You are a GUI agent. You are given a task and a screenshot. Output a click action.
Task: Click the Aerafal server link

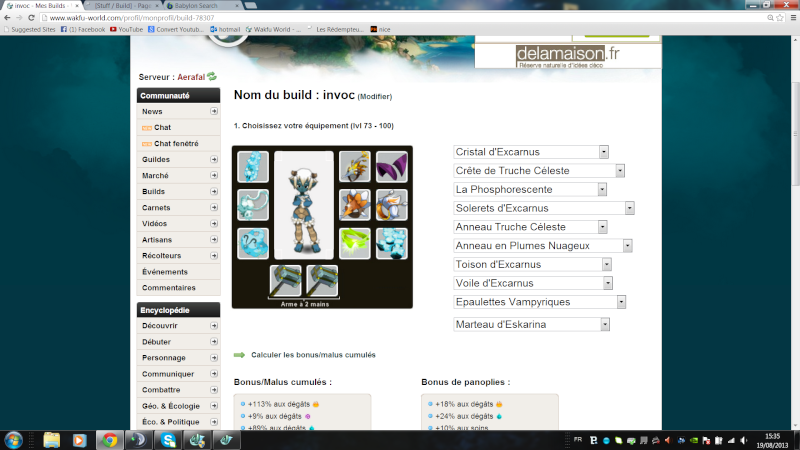191,77
